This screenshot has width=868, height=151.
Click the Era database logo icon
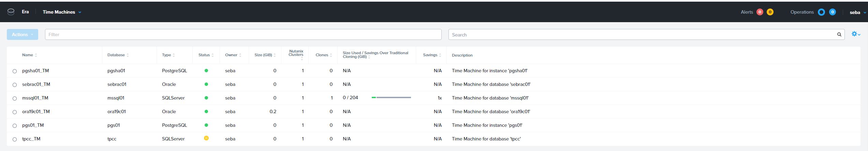tap(11, 12)
